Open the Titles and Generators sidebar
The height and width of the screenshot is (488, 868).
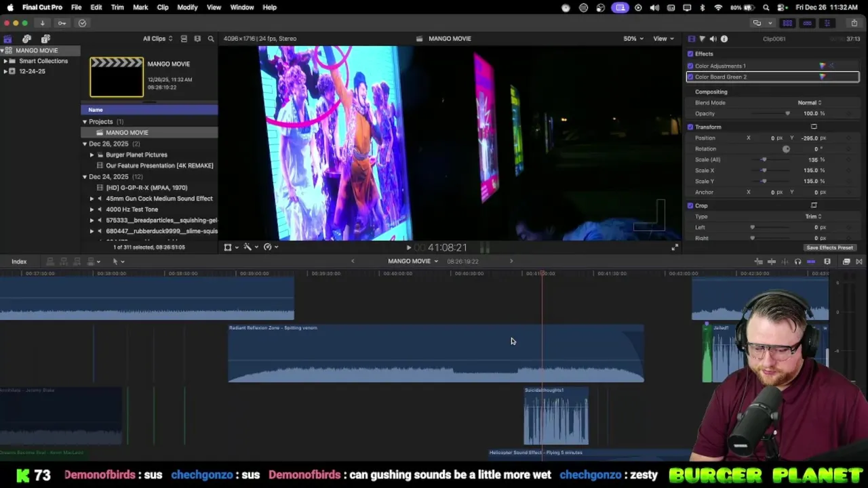(x=45, y=39)
